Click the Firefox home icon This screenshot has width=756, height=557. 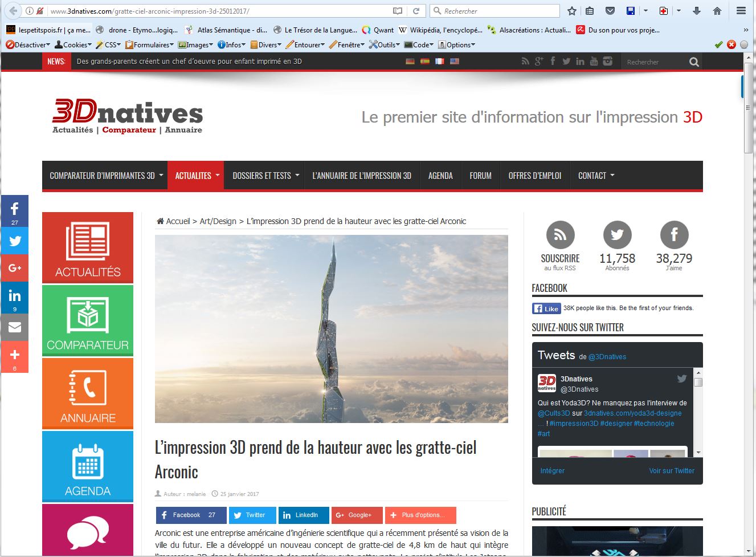tap(717, 11)
